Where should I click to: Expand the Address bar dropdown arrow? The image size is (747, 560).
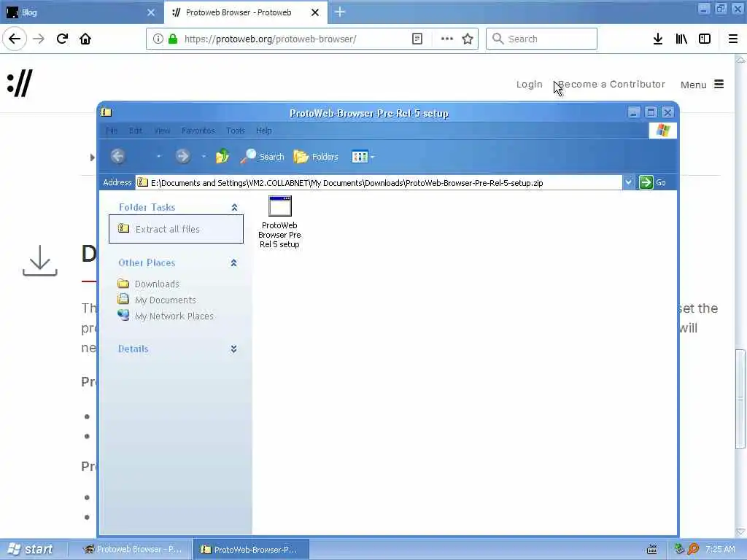[x=628, y=182]
